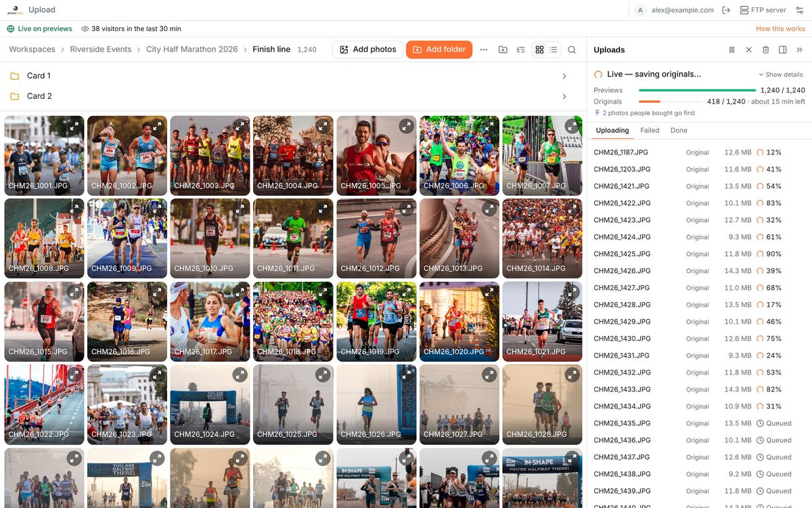This screenshot has width=812, height=508.
Task: Switch to grid view
Action: 539,49
